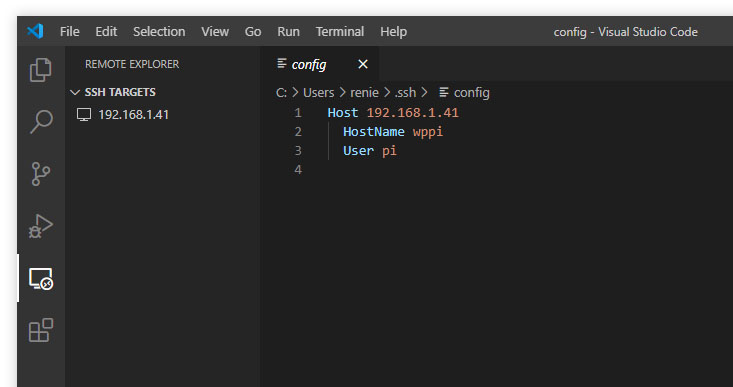Click the Visual Studio Code logo icon
Screen dimensions: 733x387
[x=35, y=31]
